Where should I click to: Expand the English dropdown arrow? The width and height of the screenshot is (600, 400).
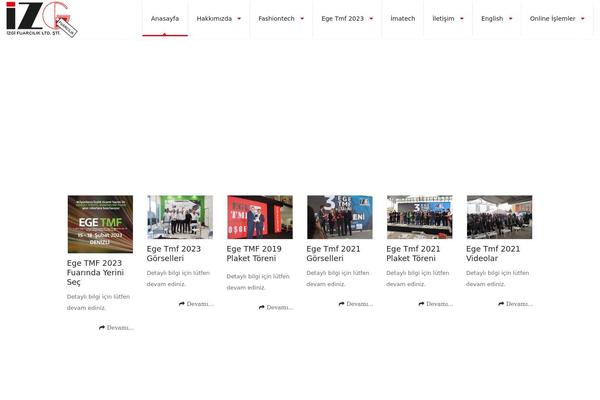coord(510,19)
